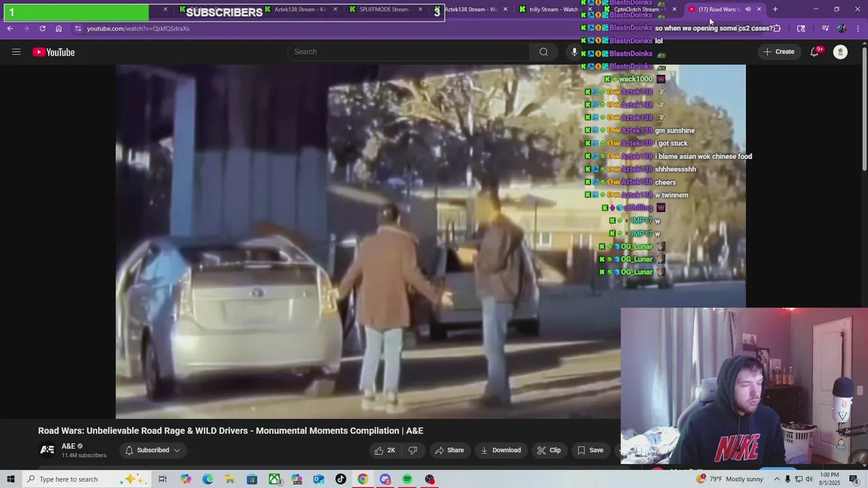Image resolution: width=868 pixels, height=488 pixels.
Task: Click the Share button
Action: point(449,450)
